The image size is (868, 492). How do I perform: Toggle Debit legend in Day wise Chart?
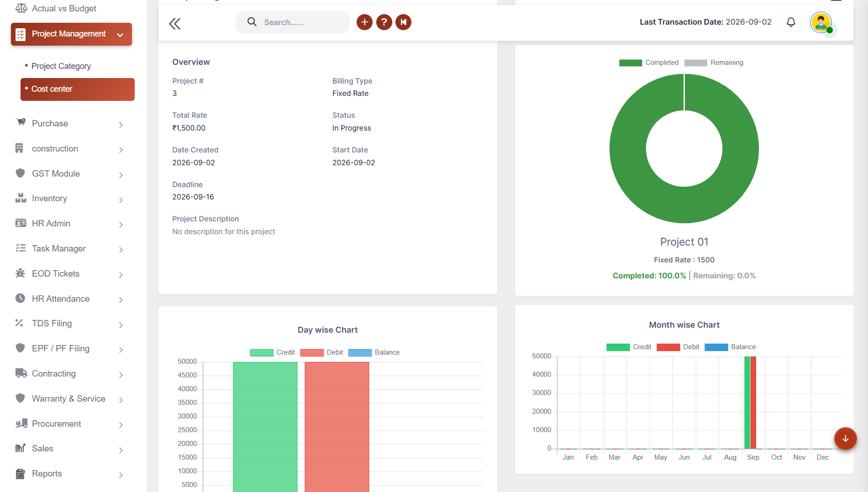[321, 352]
